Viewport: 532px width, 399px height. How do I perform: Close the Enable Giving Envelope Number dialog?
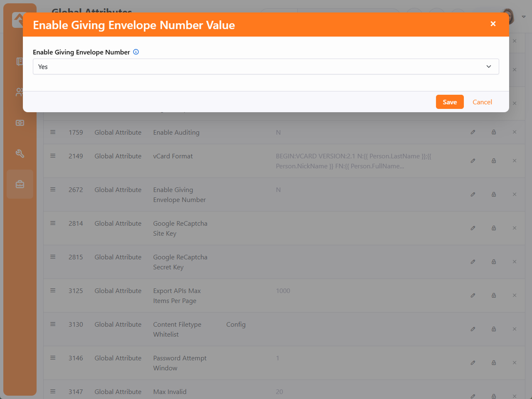pos(493,24)
